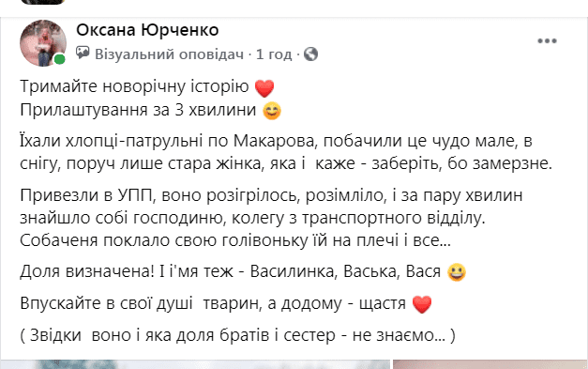Viewport: 588px width, 369px height.
Task: Open the three-dots post options menu
Action: [x=547, y=41]
